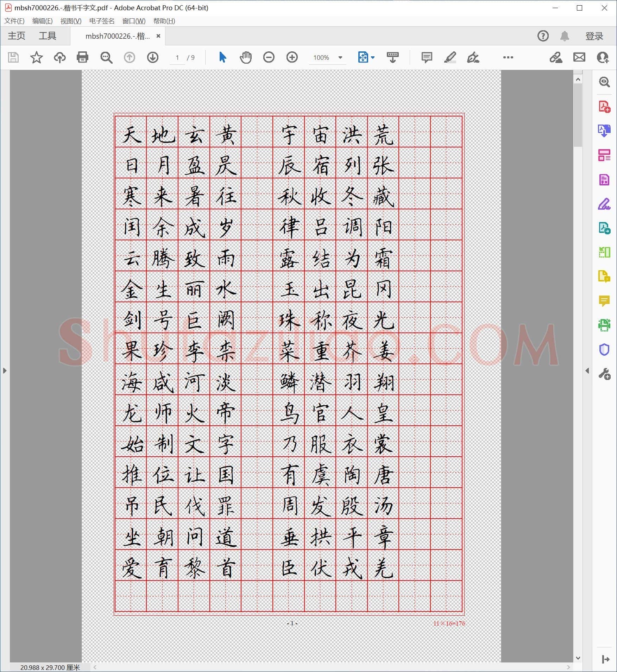Activate the hand pan tool
This screenshot has height=672, width=617.
click(x=246, y=57)
